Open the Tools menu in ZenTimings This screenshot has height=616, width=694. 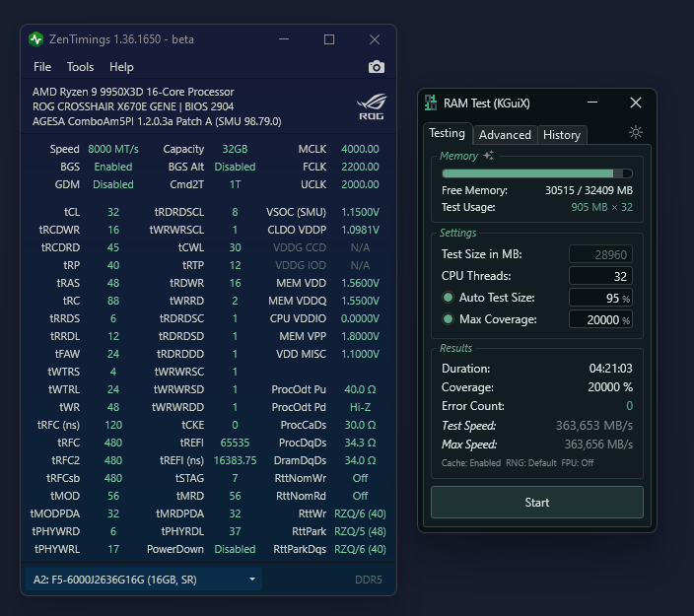click(80, 67)
